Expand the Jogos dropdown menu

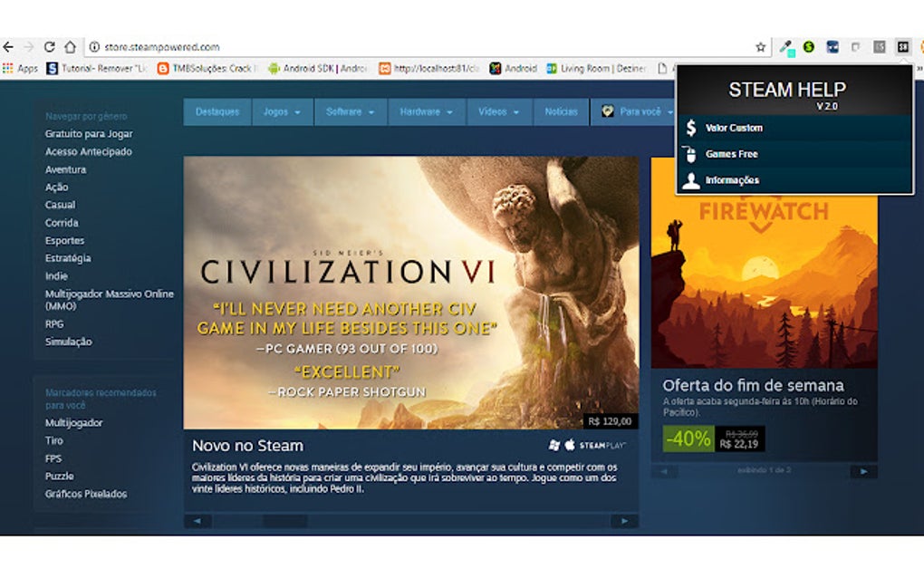[282, 112]
